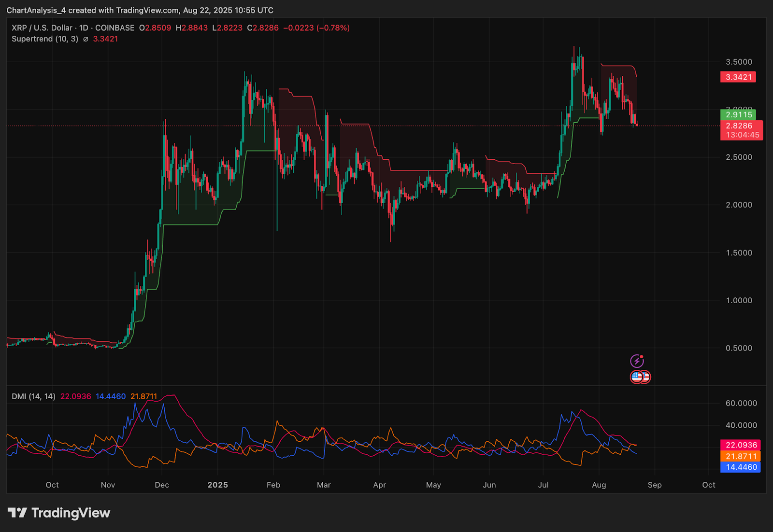Screen dimensions: 773x532
Task: Select the green 2.9115 price label
Action: [738, 114]
